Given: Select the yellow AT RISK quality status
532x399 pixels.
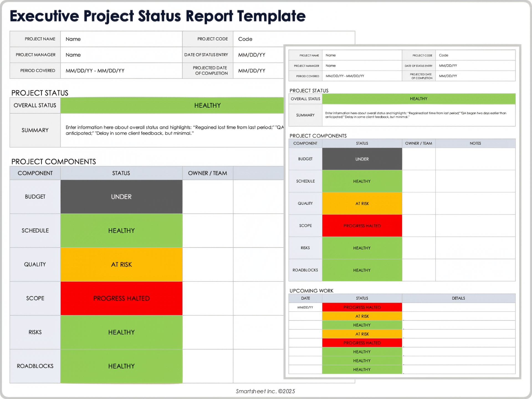Looking at the screenshot, I should click(121, 264).
